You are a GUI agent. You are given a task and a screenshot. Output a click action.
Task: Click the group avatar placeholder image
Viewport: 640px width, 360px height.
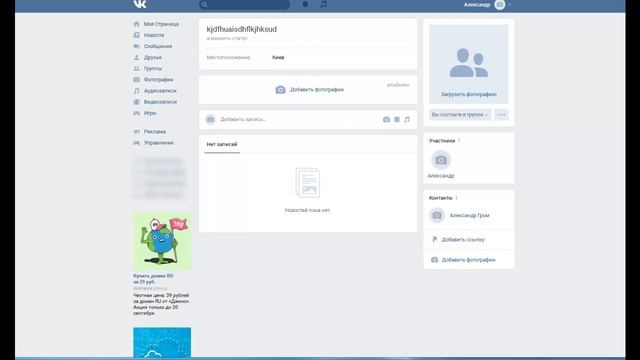click(x=469, y=63)
